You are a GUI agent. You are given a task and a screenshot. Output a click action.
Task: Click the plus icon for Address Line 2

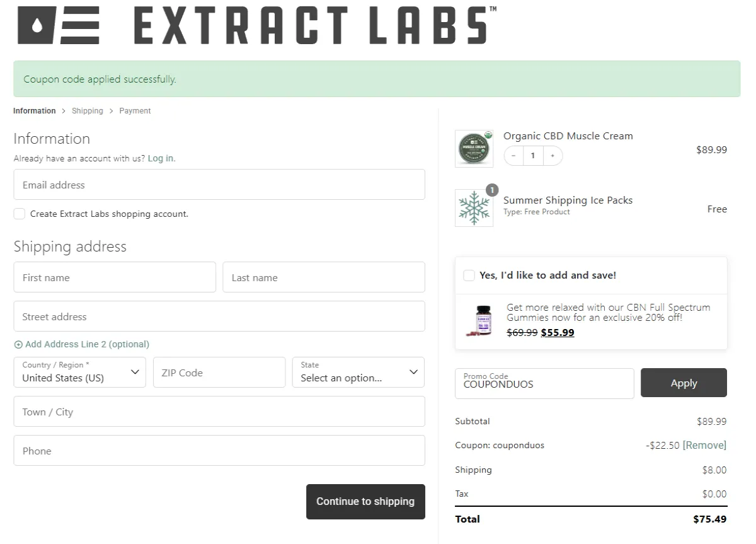18,345
